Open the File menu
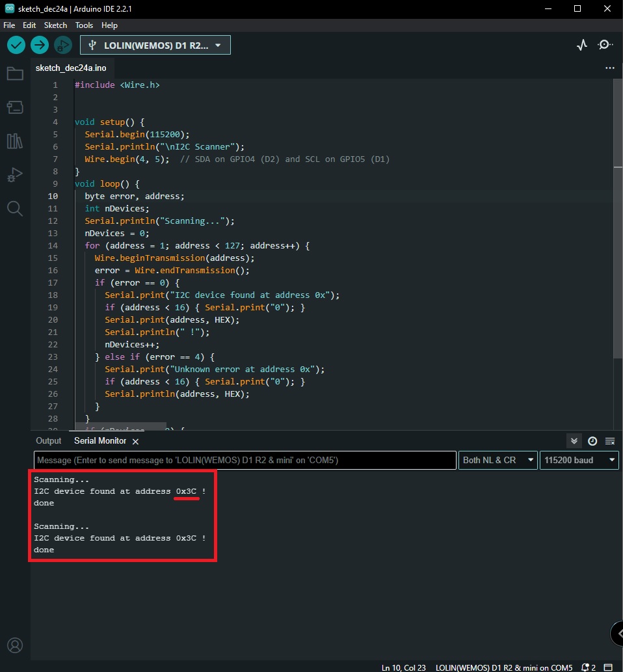Image resolution: width=623 pixels, height=672 pixels. click(x=9, y=25)
